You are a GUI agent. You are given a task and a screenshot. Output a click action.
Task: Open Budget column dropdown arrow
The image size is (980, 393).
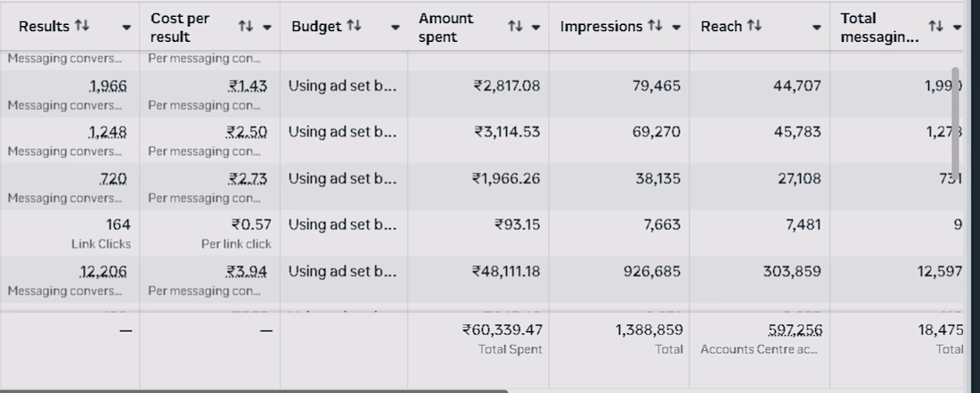pos(396,28)
